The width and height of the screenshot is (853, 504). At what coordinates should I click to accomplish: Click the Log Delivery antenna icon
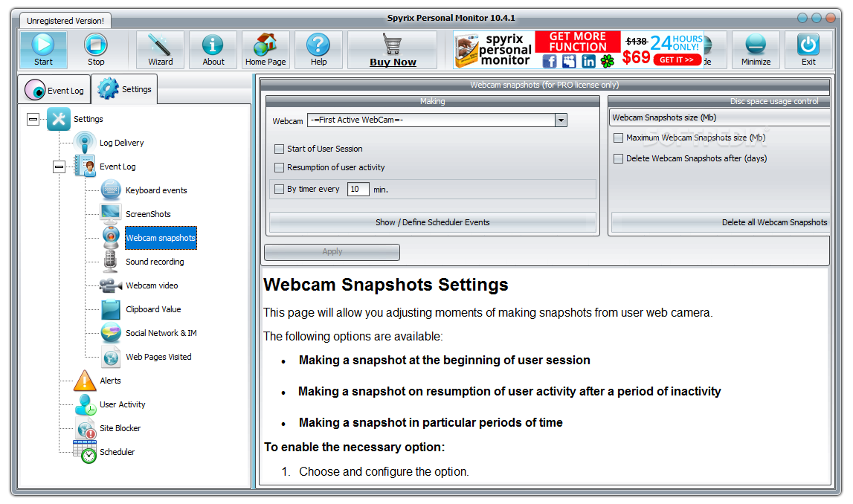(x=85, y=143)
